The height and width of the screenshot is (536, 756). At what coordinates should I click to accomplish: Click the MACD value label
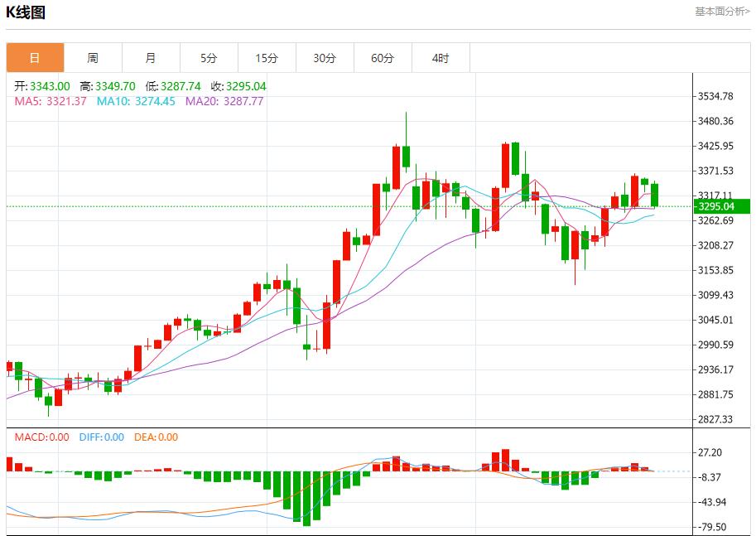41,437
